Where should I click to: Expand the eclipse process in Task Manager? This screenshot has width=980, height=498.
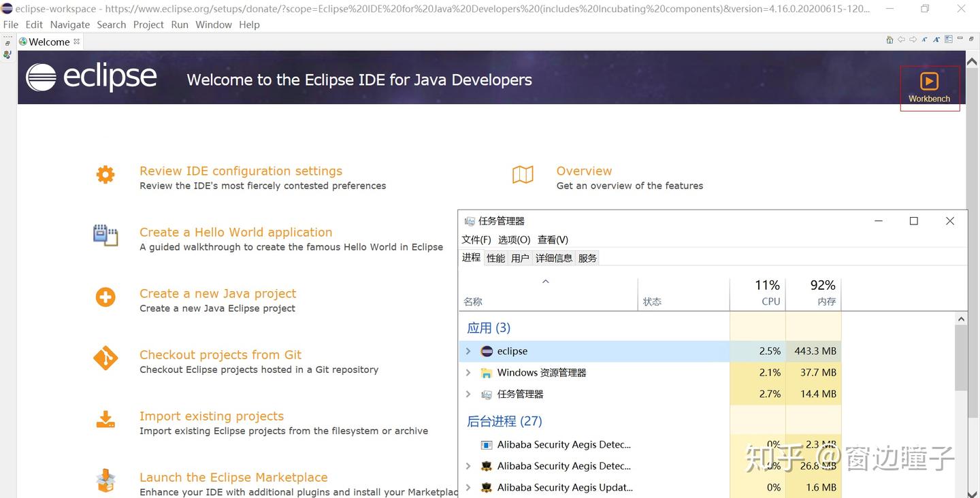[468, 351]
